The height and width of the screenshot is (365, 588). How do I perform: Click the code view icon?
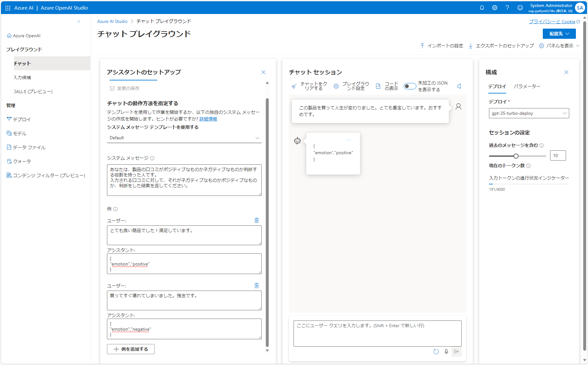(x=378, y=86)
